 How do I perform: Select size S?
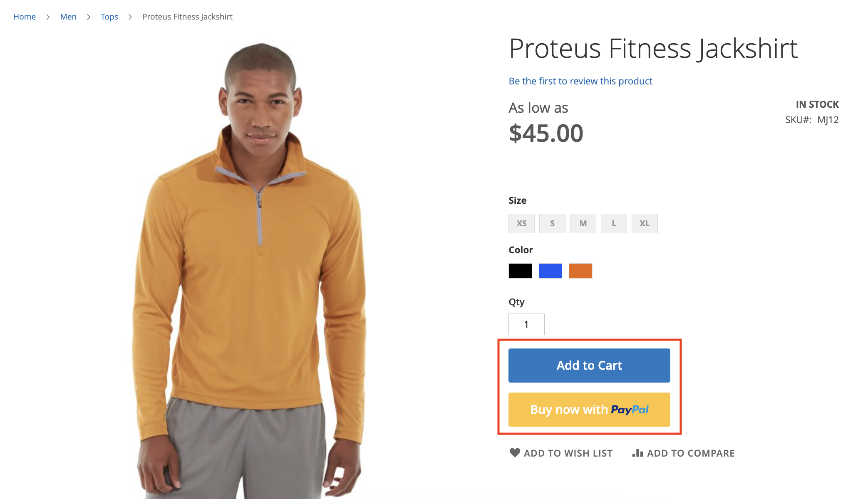(x=552, y=223)
